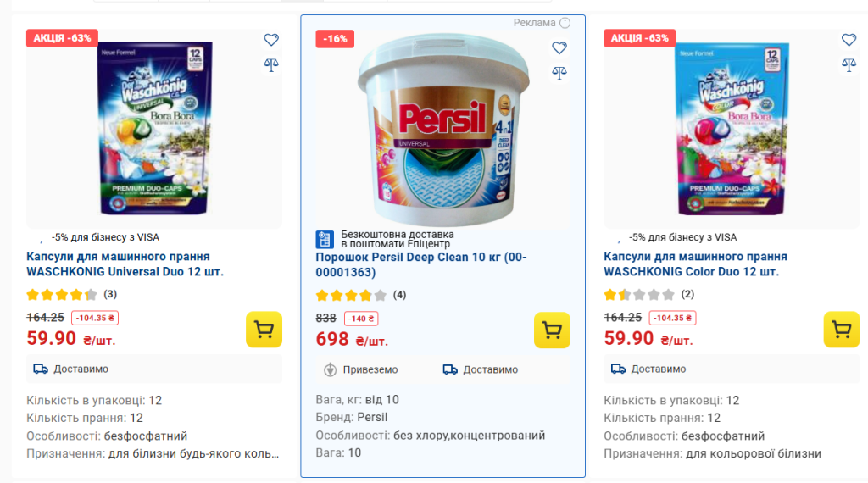This screenshot has height=483, width=868.
Task: Click the Persil -16% discount badge
Action: pyautogui.click(x=335, y=39)
